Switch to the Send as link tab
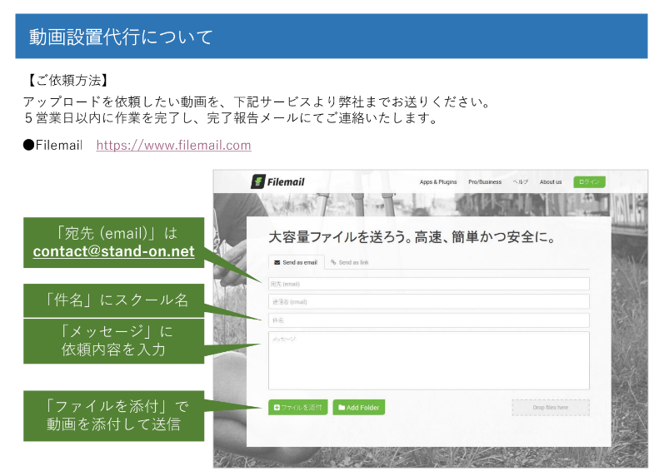 coord(350,261)
